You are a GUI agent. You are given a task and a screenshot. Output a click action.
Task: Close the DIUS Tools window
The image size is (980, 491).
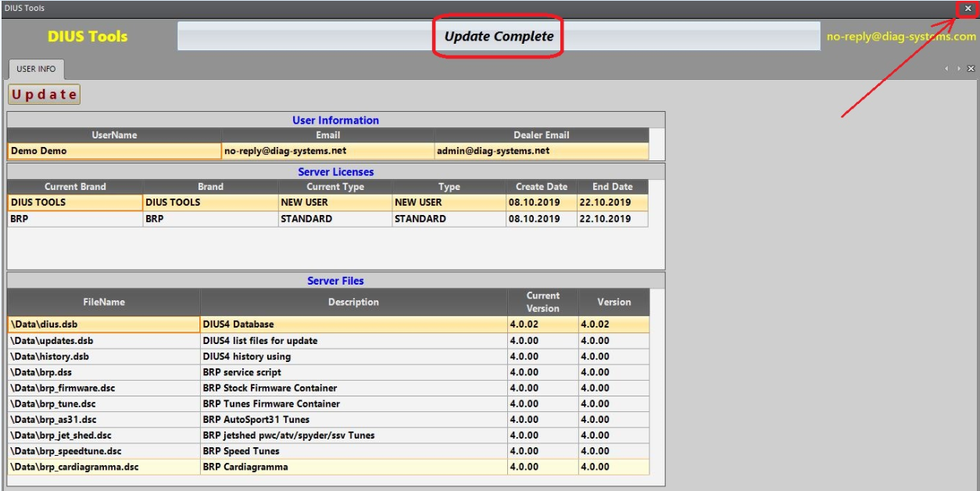[x=967, y=8]
